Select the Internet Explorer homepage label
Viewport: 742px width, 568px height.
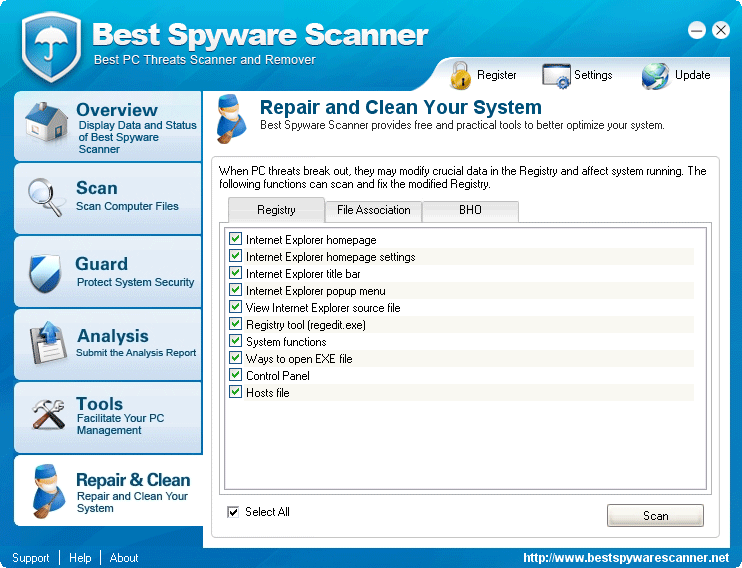pyautogui.click(x=311, y=240)
